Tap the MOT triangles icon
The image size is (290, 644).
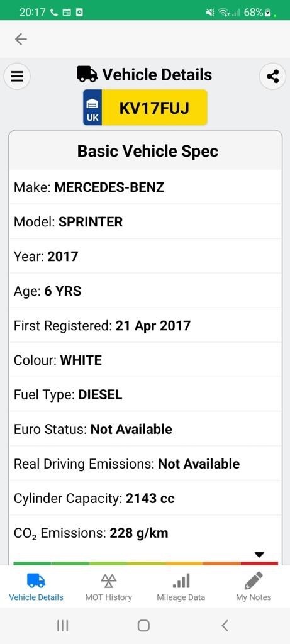108,581
